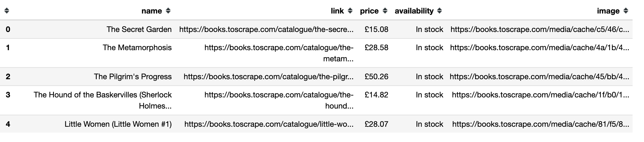Click the sort icon beside name column
This screenshot has width=644, height=142.
(x=168, y=11)
